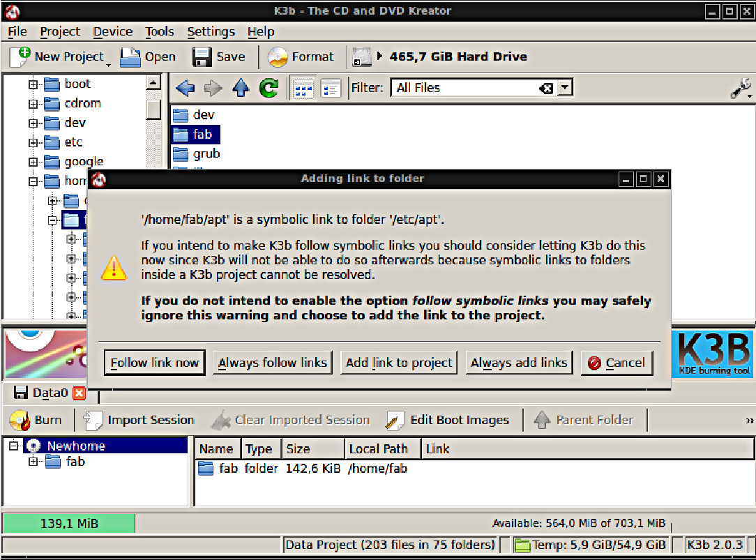The width and height of the screenshot is (756, 560).
Task: Click the directory tree scrollbar up arrow
Action: pos(153,83)
